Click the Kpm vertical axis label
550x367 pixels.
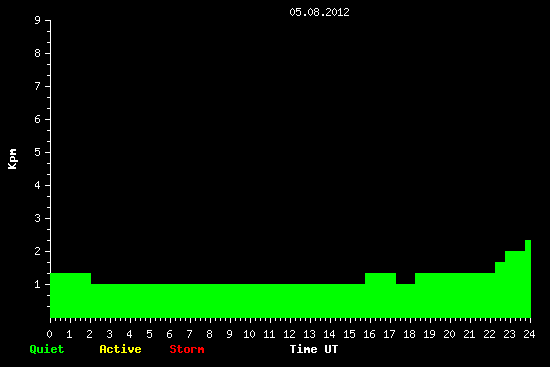pyautogui.click(x=12, y=159)
